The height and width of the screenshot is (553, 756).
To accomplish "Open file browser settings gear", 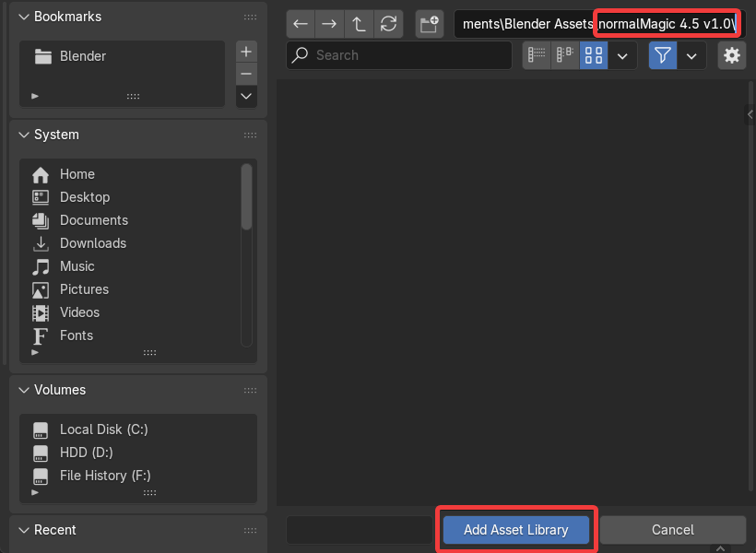I will (x=732, y=55).
